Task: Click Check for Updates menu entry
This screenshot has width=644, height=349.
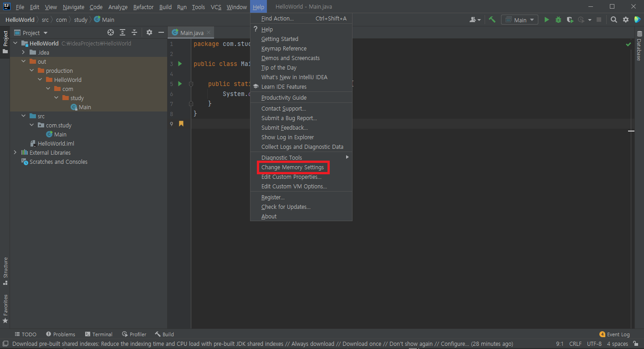Action: coord(301,207)
